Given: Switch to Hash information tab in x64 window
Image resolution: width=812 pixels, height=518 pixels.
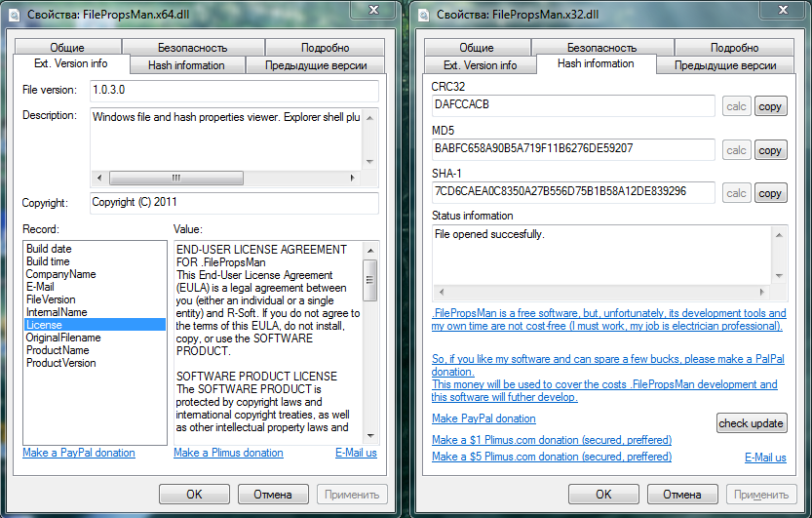Looking at the screenshot, I should pos(186,65).
